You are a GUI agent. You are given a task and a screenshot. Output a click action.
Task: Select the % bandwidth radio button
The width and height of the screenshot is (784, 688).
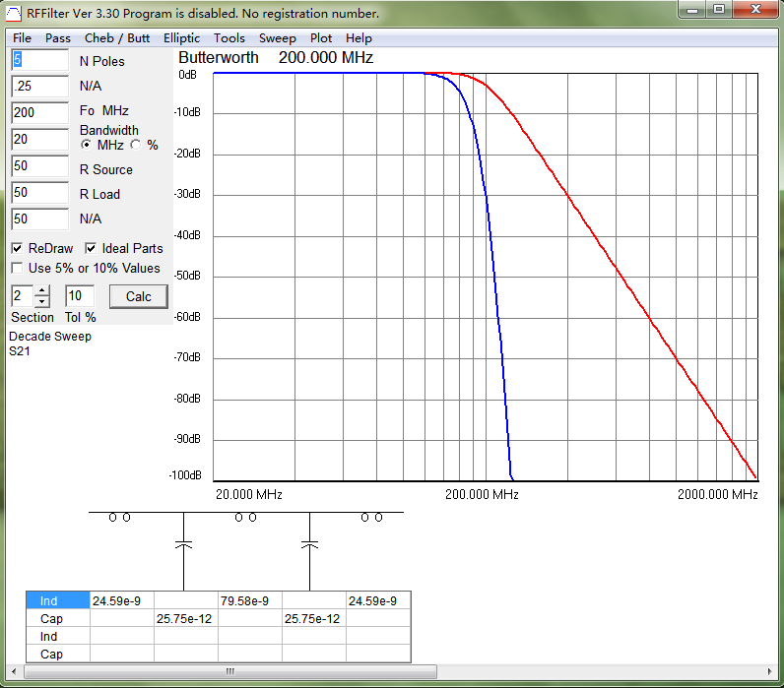(x=136, y=145)
